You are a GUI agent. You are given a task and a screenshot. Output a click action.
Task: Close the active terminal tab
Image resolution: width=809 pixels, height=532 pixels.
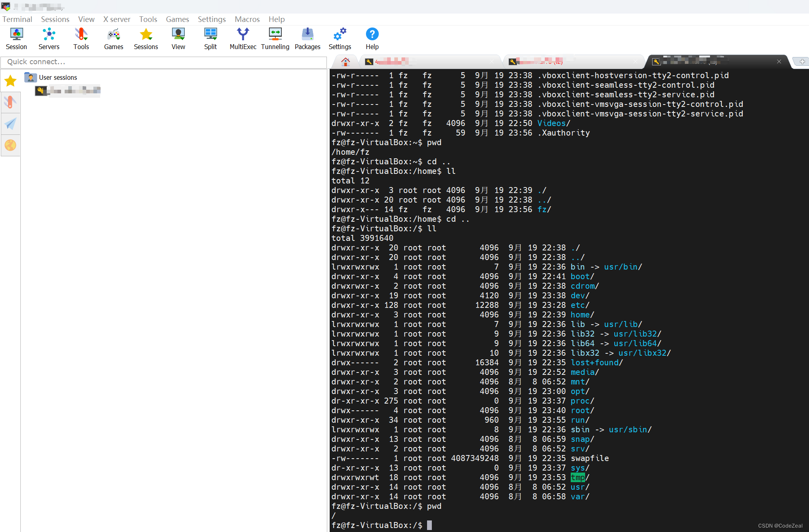click(x=779, y=61)
